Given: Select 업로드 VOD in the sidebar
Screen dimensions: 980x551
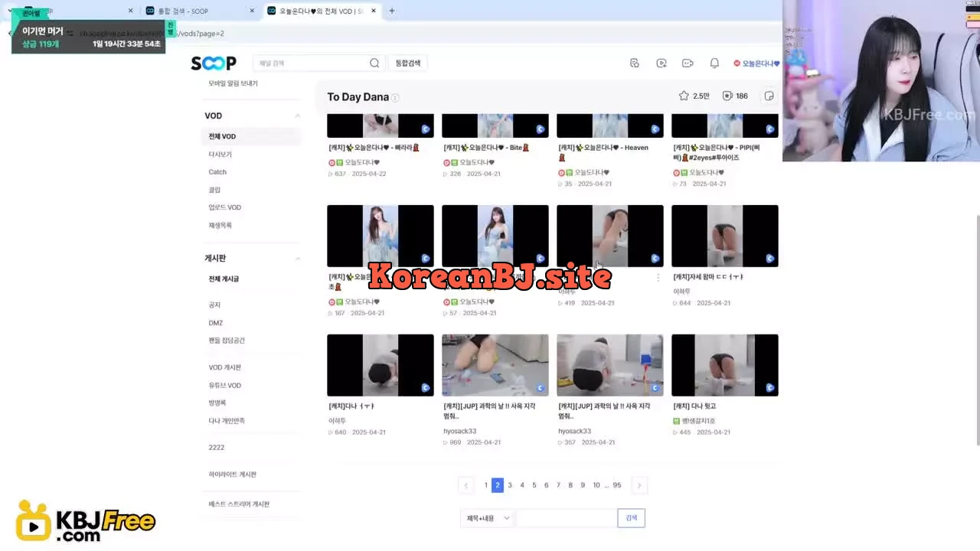Looking at the screenshot, I should tap(224, 207).
